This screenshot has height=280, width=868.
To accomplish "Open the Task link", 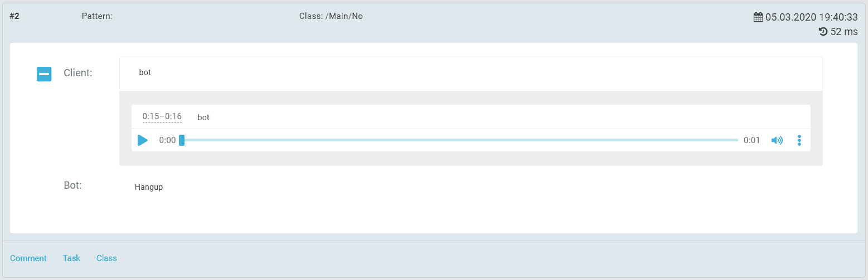I will tap(71, 258).
